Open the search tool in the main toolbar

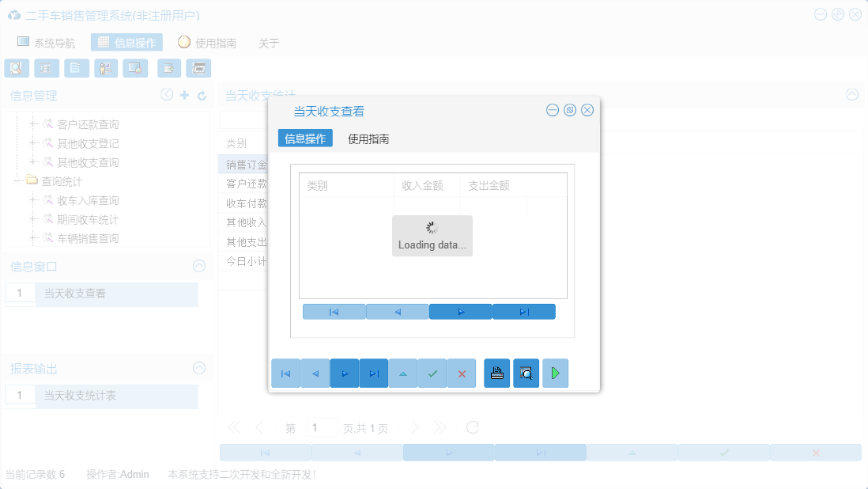(x=16, y=68)
